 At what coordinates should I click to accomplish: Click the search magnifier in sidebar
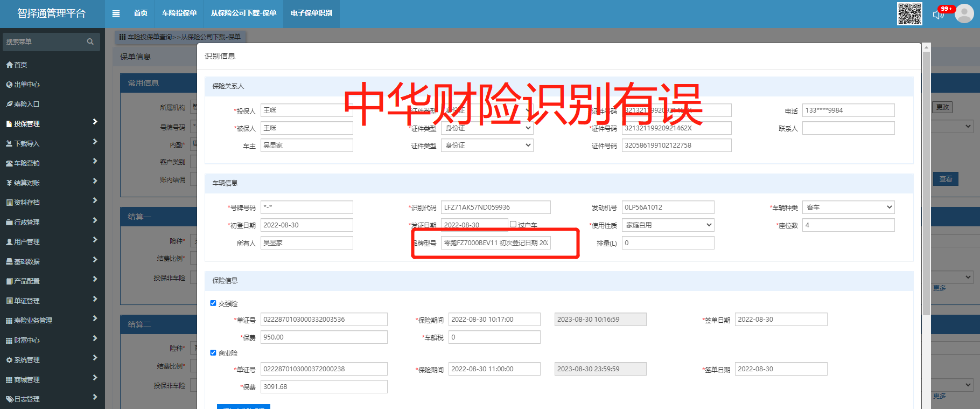tap(90, 41)
